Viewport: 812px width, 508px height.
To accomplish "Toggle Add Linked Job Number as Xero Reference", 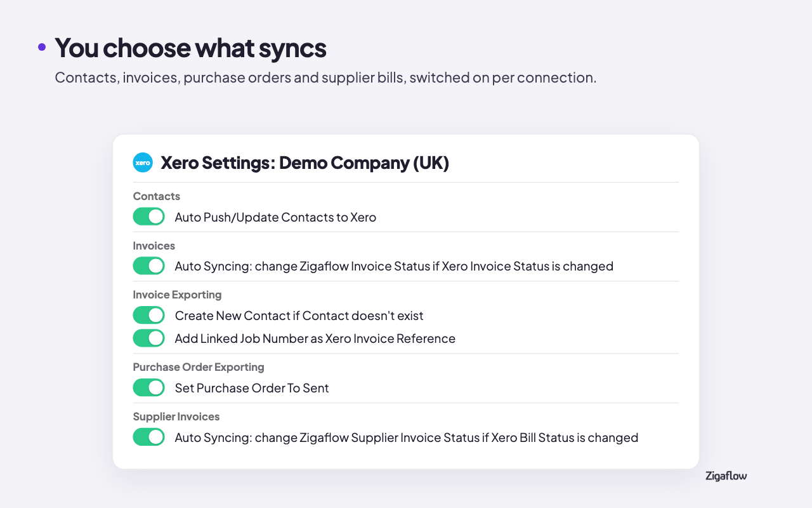I will (149, 338).
